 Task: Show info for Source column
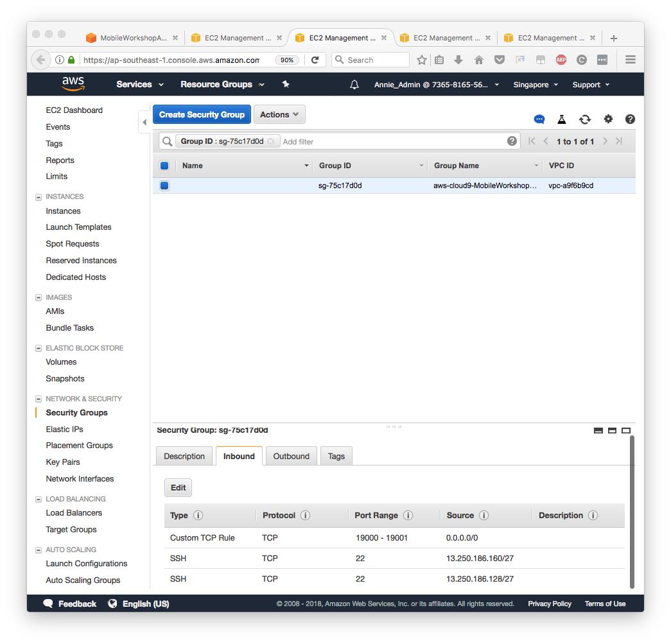484,515
